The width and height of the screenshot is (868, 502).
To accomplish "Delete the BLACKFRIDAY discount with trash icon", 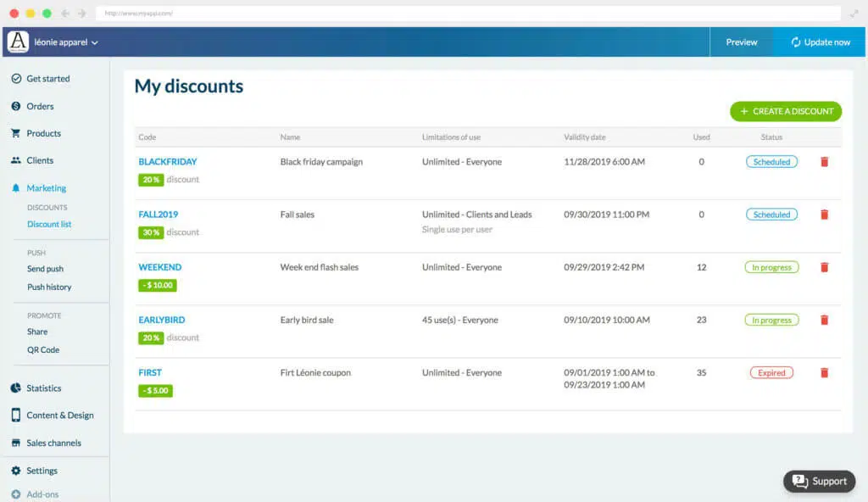I will (824, 162).
